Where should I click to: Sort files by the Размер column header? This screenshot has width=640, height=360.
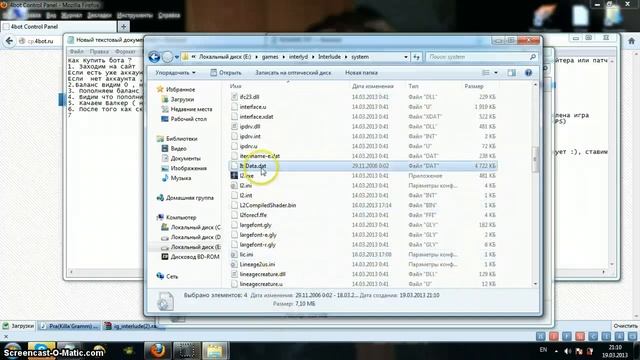coord(473,86)
